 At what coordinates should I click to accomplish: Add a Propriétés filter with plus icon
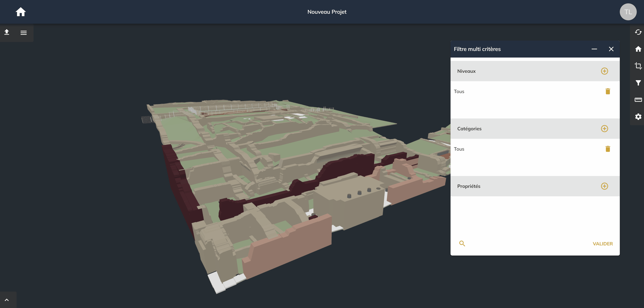[604, 186]
